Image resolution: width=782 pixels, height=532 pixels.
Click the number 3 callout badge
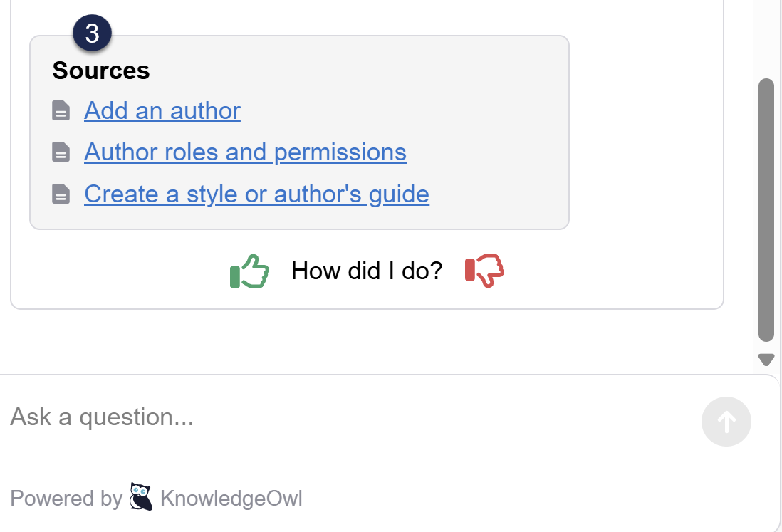(x=92, y=33)
